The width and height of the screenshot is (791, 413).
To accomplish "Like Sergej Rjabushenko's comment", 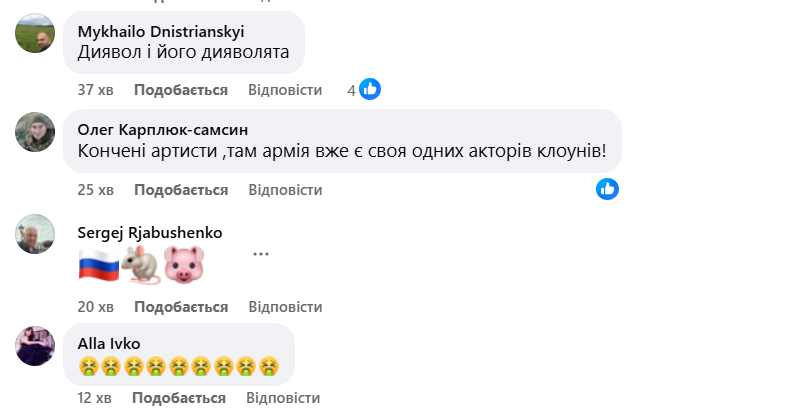I will (x=181, y=306).
